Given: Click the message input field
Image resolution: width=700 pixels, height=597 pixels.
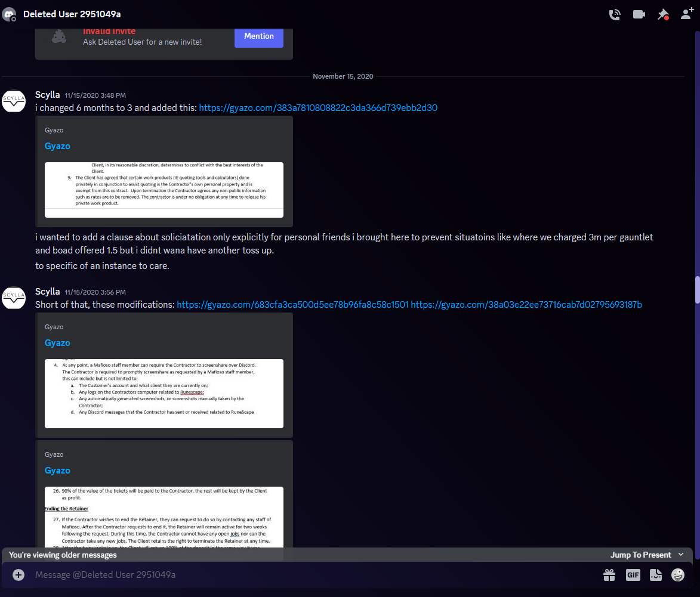Looking at the screenshot, I should coord(313,575).
